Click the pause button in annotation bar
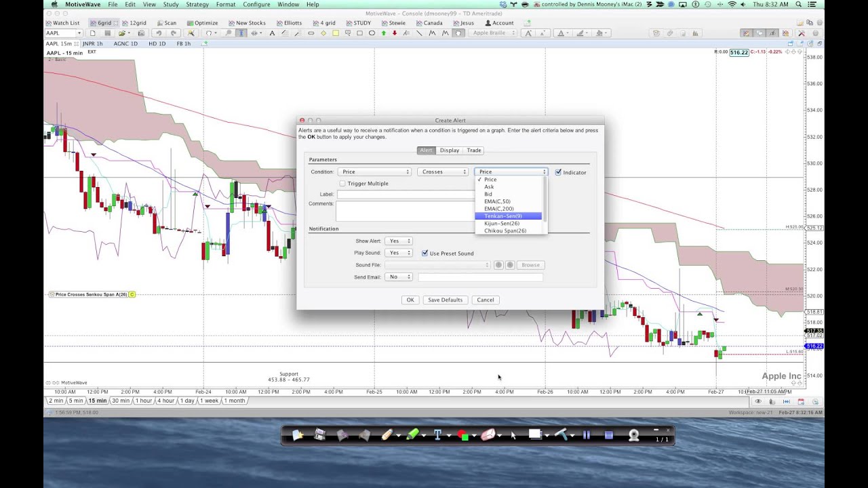 pos(587,435)
